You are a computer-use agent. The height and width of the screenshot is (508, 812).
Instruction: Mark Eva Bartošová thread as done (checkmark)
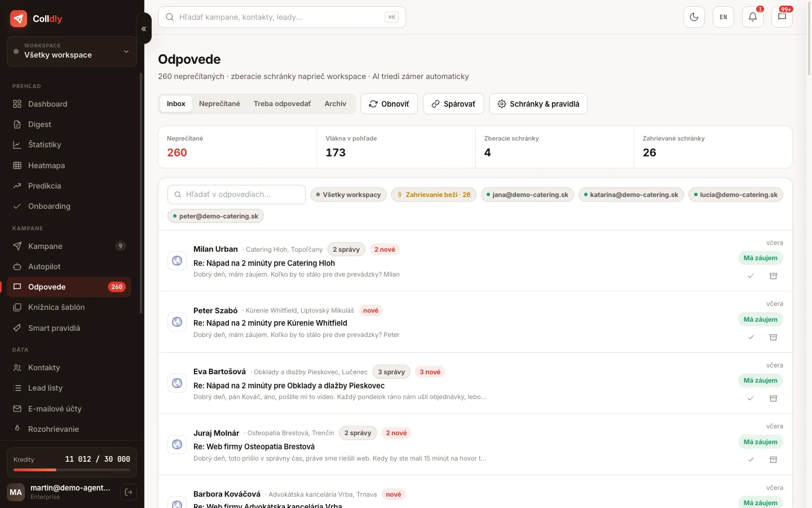[x=751, y=398]
